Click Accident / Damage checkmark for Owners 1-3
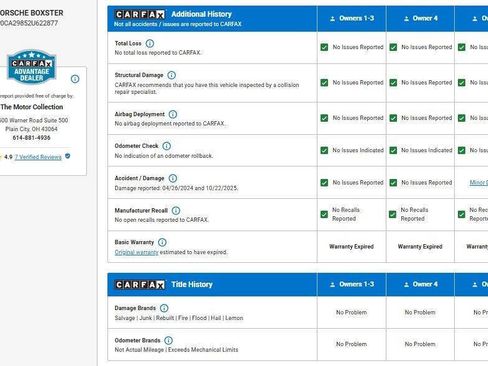Screen dimensions: 488x366 [324, 183]
